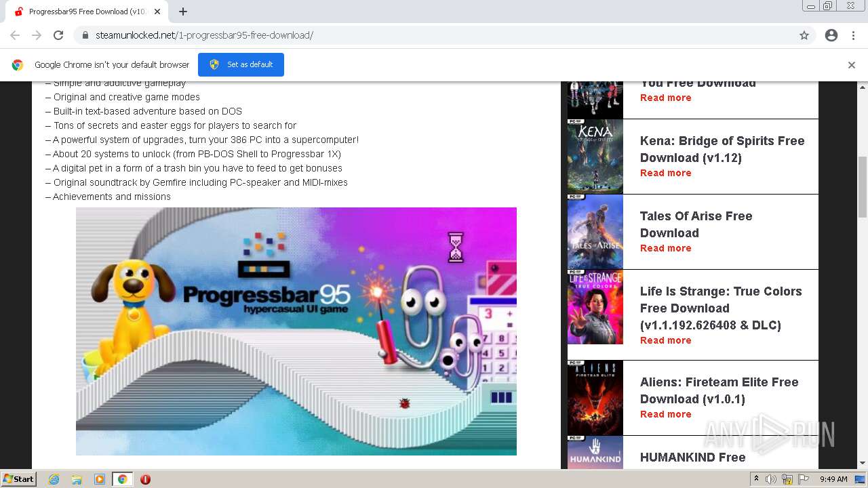Click HUMANKIND cover thumbnail
868x488 pixels.
point(595,452)
